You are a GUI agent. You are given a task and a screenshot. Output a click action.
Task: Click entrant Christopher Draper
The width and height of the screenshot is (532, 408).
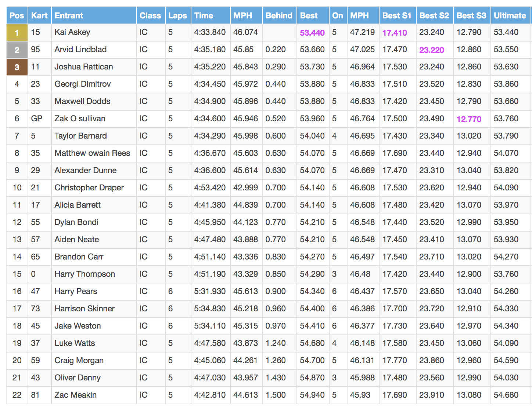[x=89, y=188]
